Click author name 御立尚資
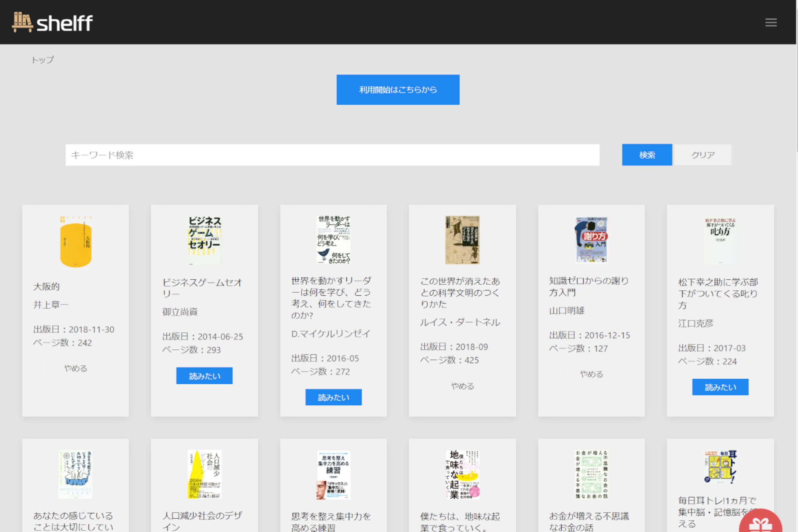Screen dimensions: 798x532 [180, 312]
